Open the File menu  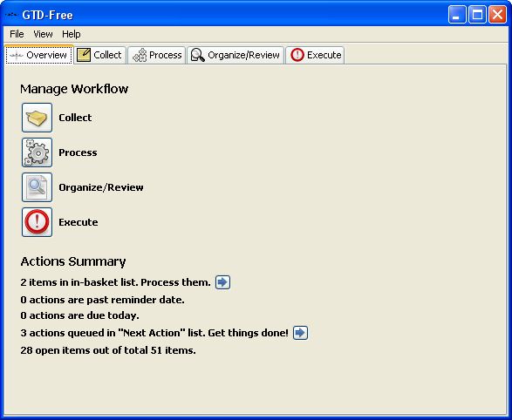coord(17,34)
